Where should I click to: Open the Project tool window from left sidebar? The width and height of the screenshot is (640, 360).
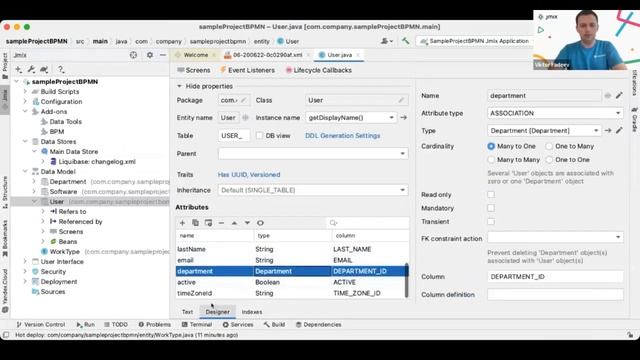[x=5, y=65]
